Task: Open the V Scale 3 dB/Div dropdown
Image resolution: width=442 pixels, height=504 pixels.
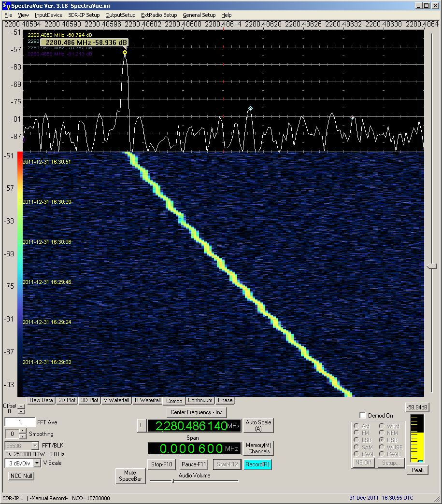Action: point(36,463)
